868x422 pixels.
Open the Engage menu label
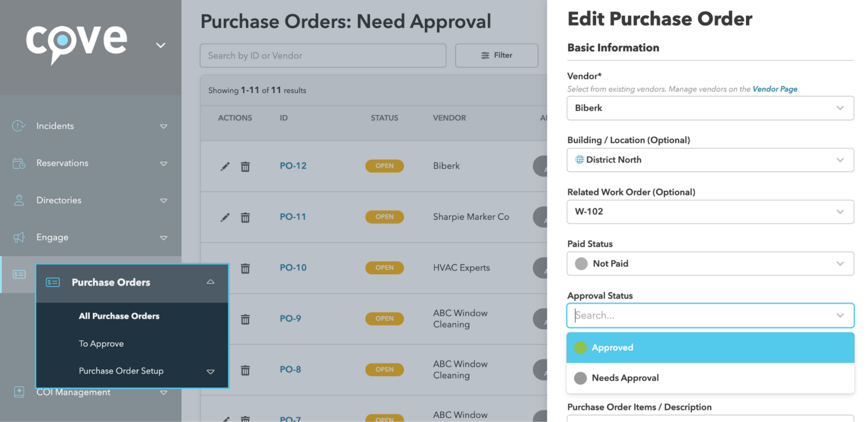click(52, 237)
